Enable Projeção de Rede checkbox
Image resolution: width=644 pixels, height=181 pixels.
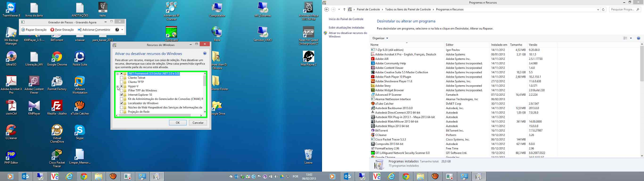[x=122, y=111]
